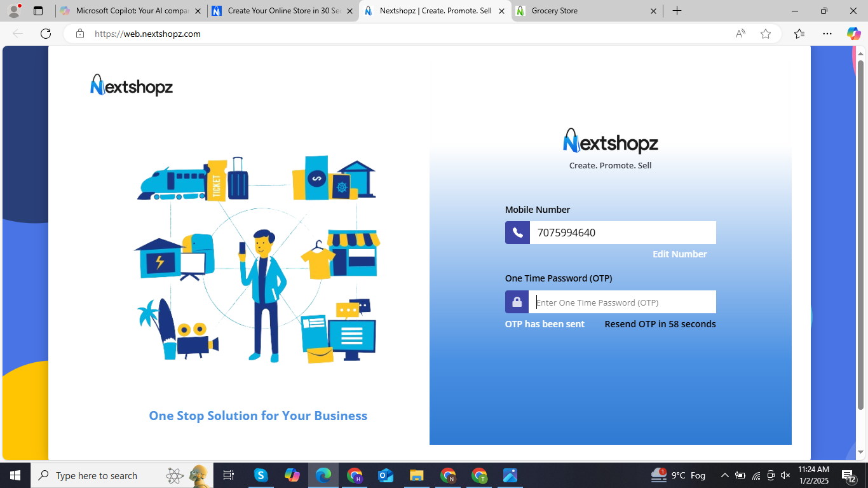Click the muted volume icon in the tray
The height and width of the screenshot is (488, 868).
pyautogui.click(x=785, y=475)
